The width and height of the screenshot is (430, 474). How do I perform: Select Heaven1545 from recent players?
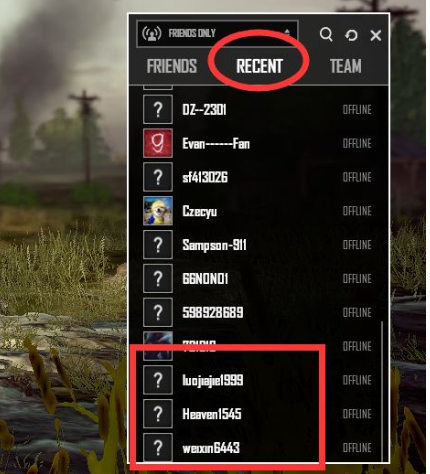tap(258, 414)
